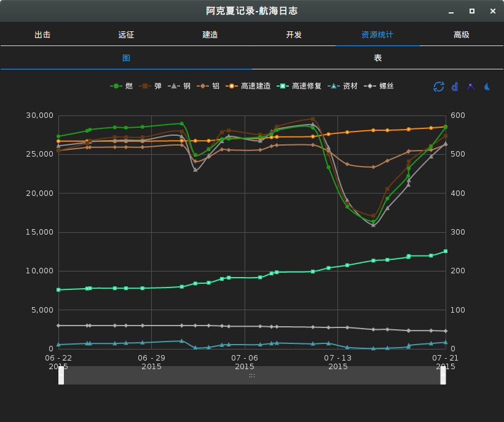Open the 高级 advanced tab
Viewport: 504px width, 422px height.
(462, 34)
